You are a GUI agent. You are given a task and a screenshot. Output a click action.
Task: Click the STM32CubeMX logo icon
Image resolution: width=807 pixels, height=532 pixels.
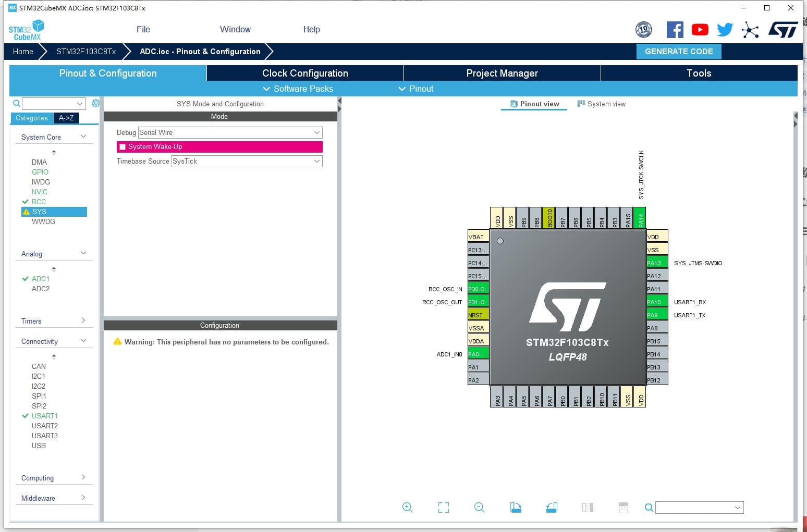[x=26, y=30]
